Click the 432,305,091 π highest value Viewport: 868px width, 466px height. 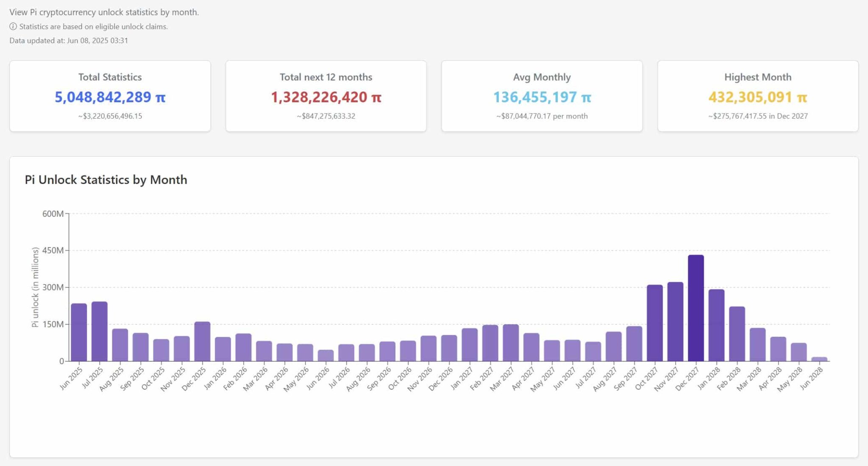pos(757,97)
